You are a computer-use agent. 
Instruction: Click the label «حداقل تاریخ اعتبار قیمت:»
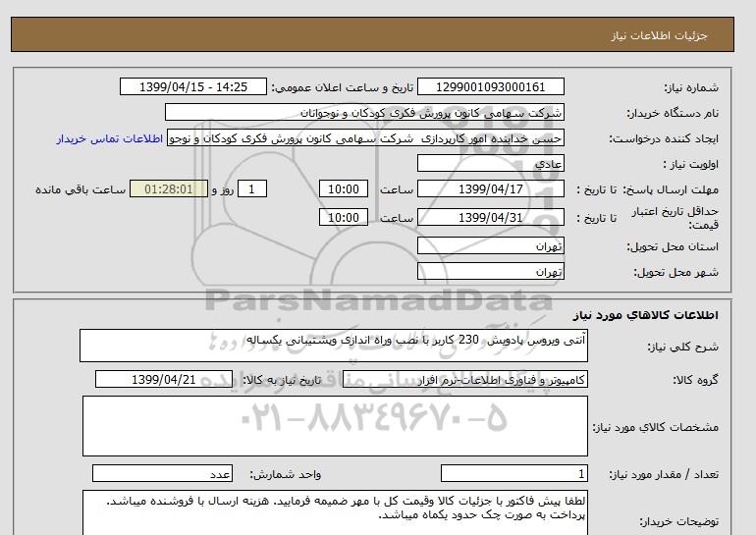click(x=675, y=218)
